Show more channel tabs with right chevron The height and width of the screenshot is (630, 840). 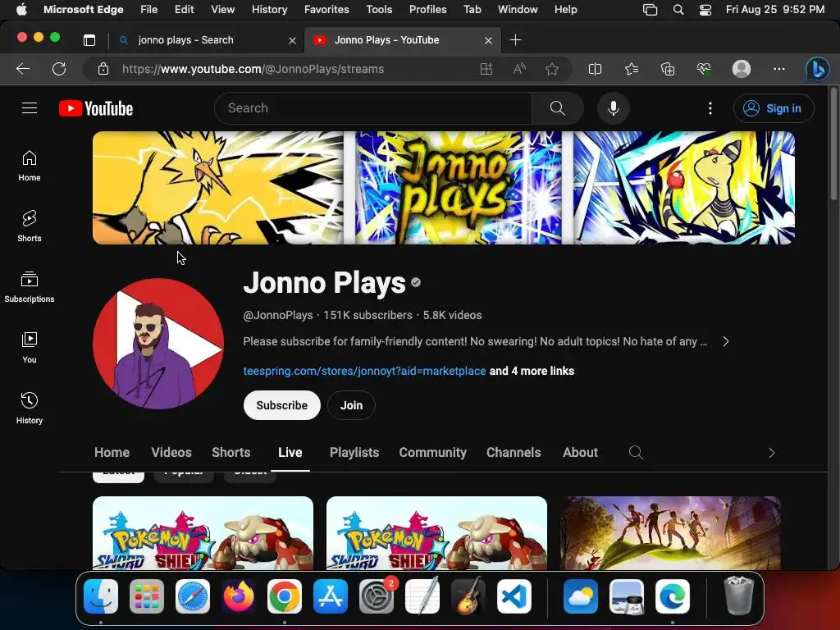click(x=771, y=453)
